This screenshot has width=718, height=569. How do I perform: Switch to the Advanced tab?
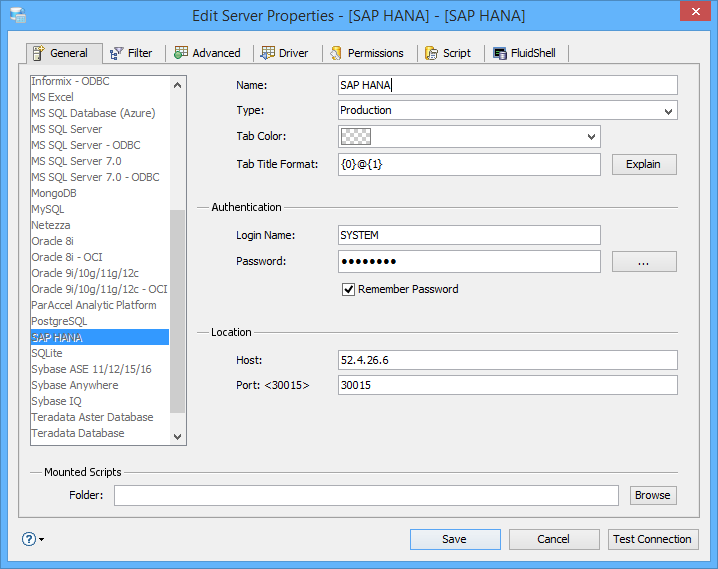pyautogui.click(x=207, y=53)
